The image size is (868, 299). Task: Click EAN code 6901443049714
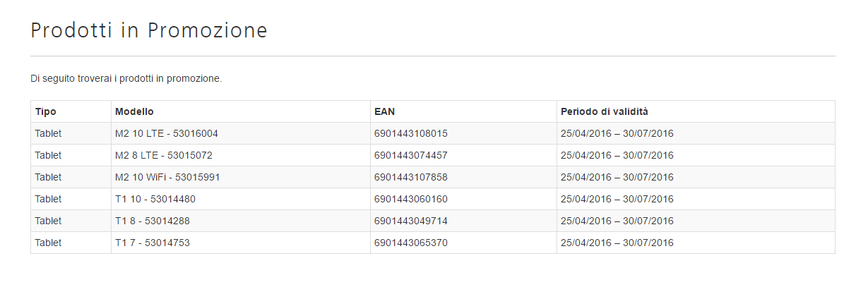[x=411, y=221]
